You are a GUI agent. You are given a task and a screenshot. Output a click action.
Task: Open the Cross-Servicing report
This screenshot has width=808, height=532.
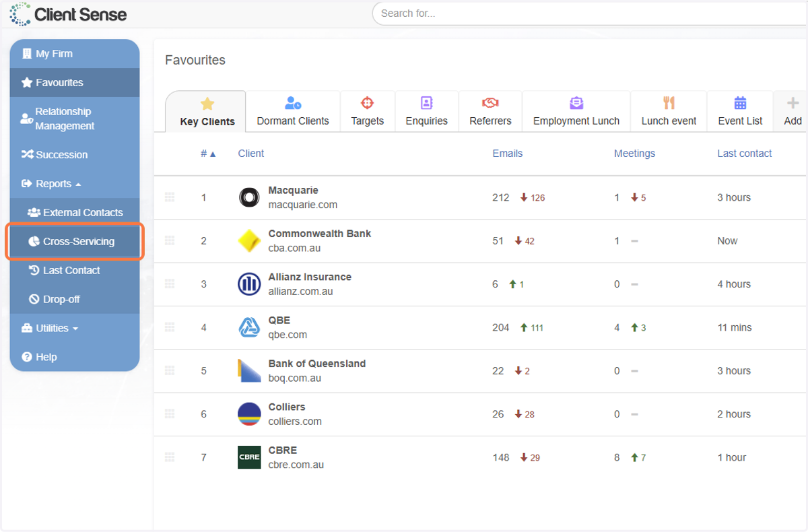point(75,241)
